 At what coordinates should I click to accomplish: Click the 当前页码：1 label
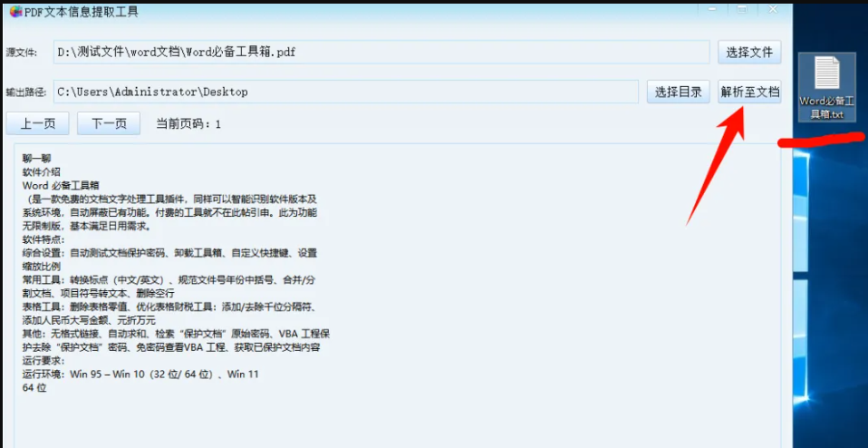coord(188,124)
